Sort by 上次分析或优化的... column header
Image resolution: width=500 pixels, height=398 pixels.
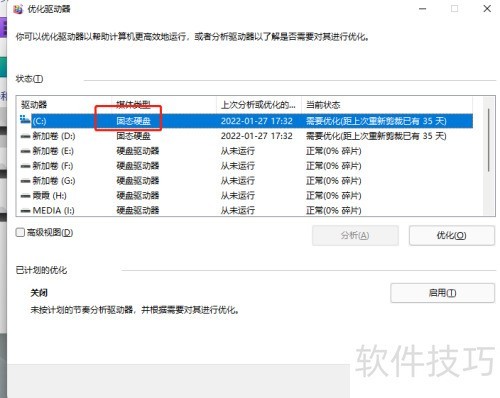pos(259,105)
